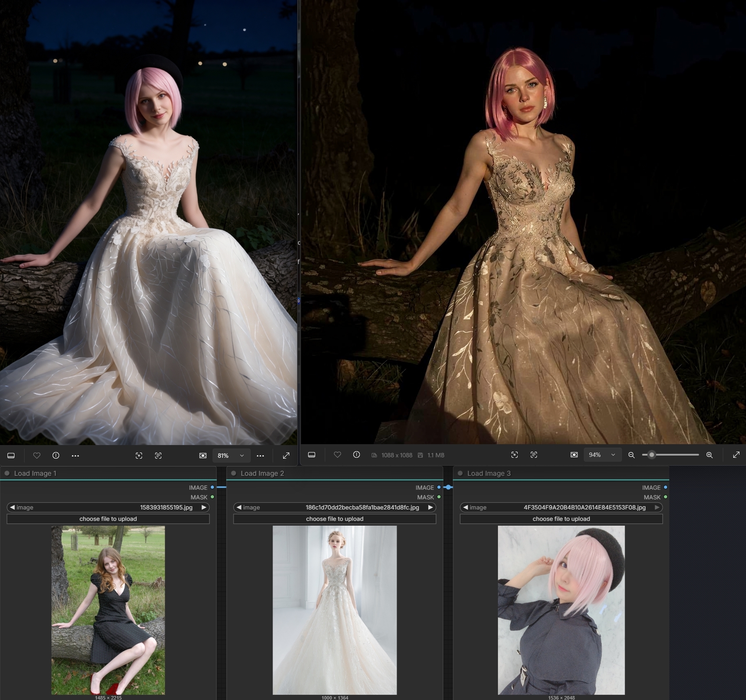Viewport: 746px width, 700px height.
Task: Select previous image arrow in Load Image 2
Action: 239,507
